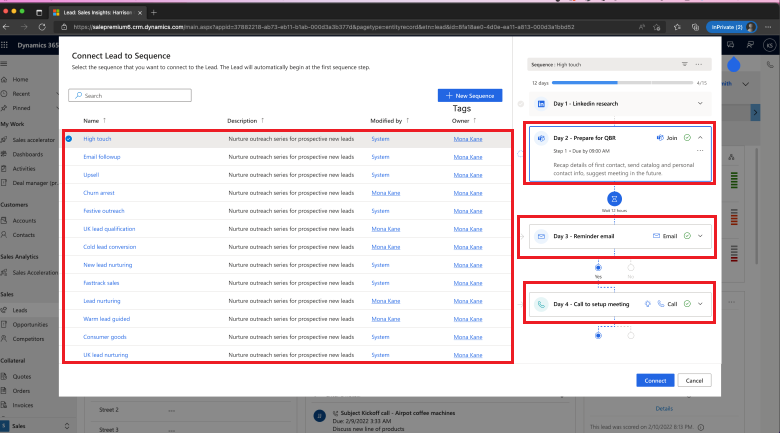The image size is (780, 433).
Task: Select the Warm lead guided sequence
Action: [106, 319]
